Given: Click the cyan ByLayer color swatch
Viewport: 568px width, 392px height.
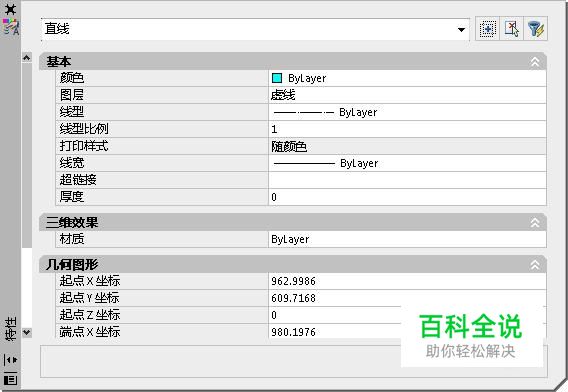Looking at the screenshot, I should click(x=277, y=78).
